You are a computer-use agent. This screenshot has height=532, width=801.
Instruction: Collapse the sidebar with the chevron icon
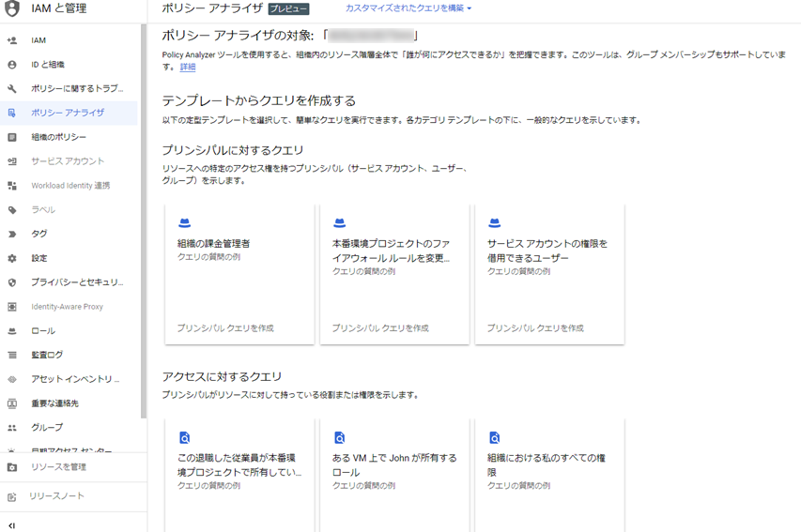tap(12, 525)
